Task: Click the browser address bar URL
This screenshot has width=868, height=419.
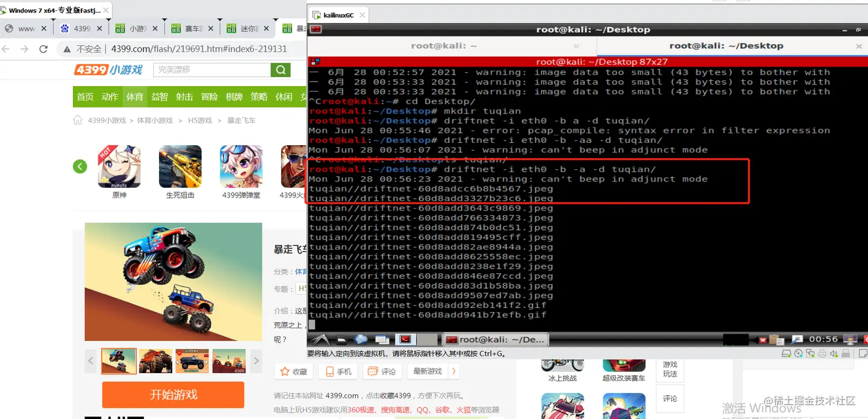Action: 199,49
